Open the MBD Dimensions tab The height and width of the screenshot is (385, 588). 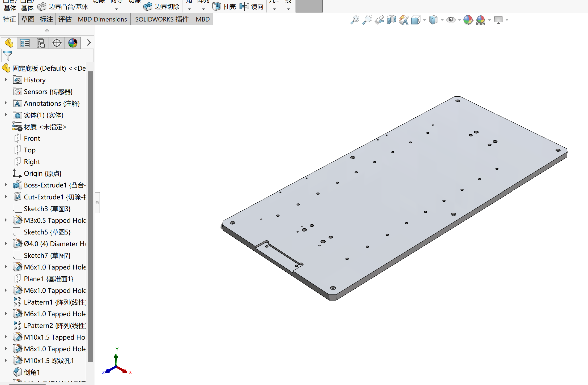click(102, 19)
